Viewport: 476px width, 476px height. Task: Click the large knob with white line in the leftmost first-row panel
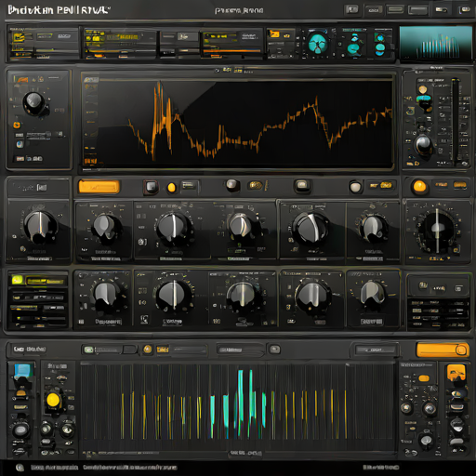point(40,227)
